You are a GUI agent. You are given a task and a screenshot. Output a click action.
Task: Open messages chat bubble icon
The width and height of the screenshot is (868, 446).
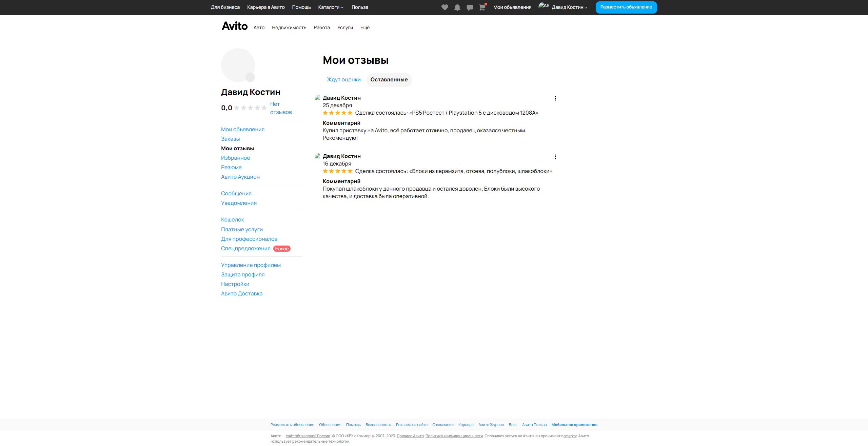tap(470, 7)
